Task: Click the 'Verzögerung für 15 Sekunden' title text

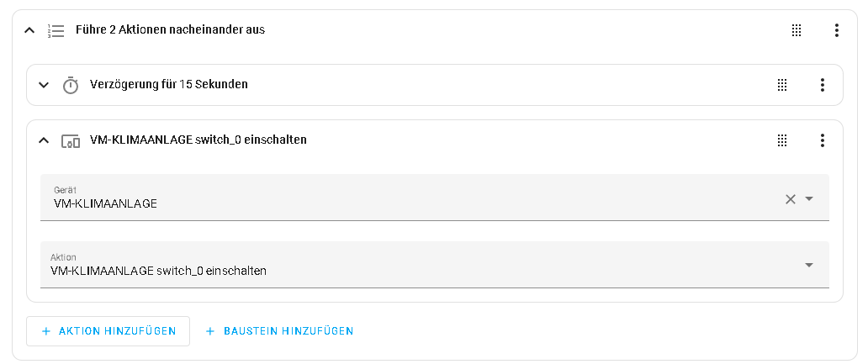Action: (x=169, y=85)
